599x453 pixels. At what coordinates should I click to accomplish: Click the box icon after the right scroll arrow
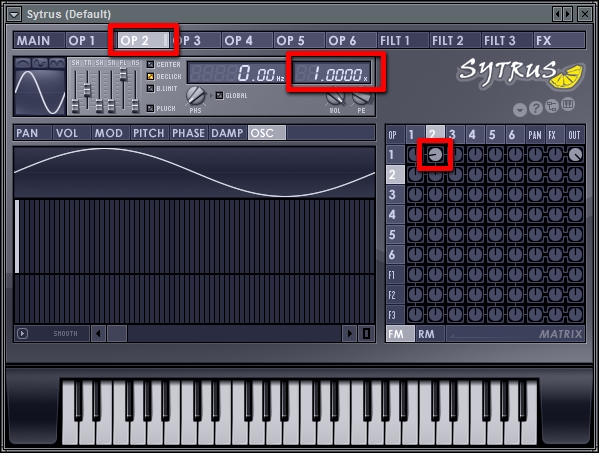(366, 333)
